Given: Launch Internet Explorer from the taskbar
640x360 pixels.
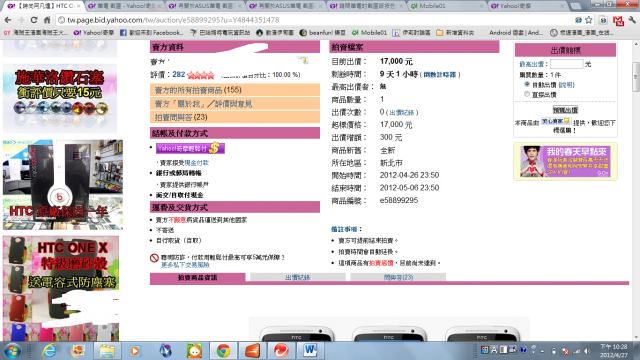Looking at the screenshot, I should (49, 351).
